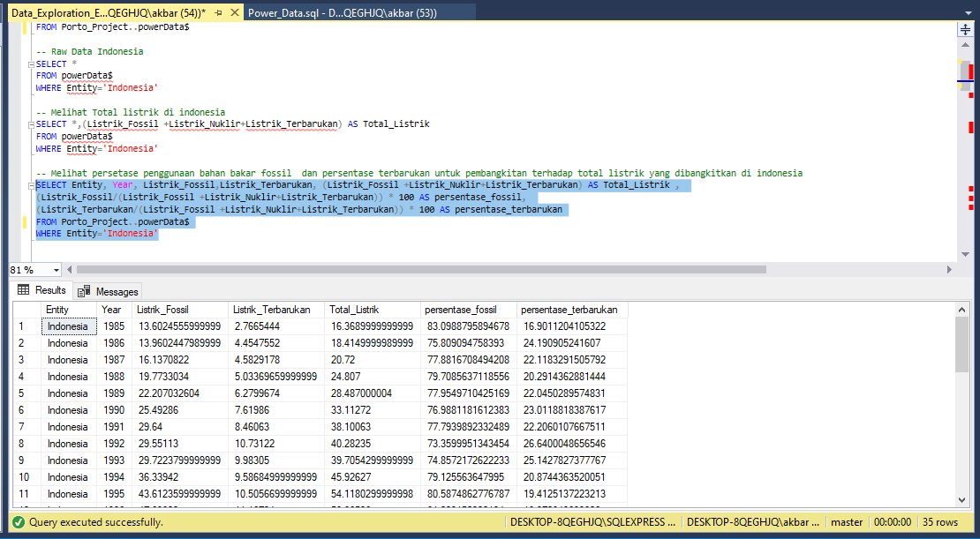Select the Listrik_Fossil column header

coord(180,310)
